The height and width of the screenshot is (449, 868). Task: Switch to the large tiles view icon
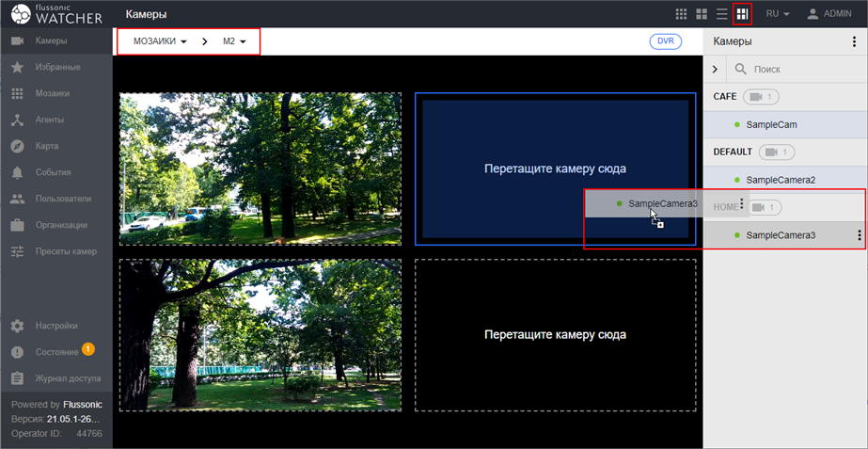(x=702, y=14)
